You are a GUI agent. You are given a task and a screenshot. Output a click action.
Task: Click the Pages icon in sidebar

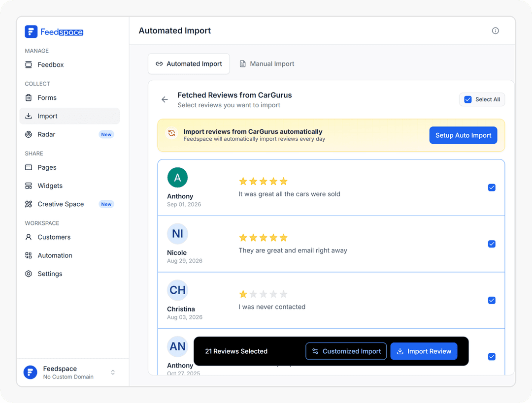tap(29, 167)
